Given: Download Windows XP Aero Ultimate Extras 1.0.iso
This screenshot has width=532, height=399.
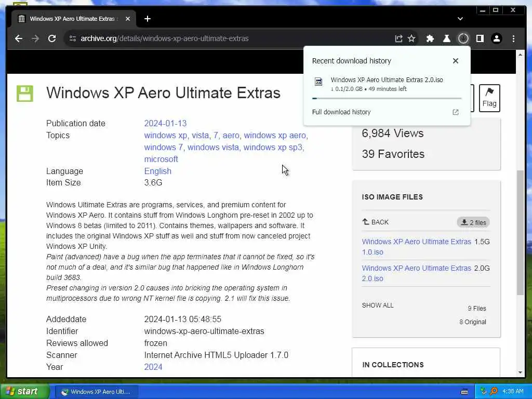Looking at the screenshot, I should tap(416, 247).
